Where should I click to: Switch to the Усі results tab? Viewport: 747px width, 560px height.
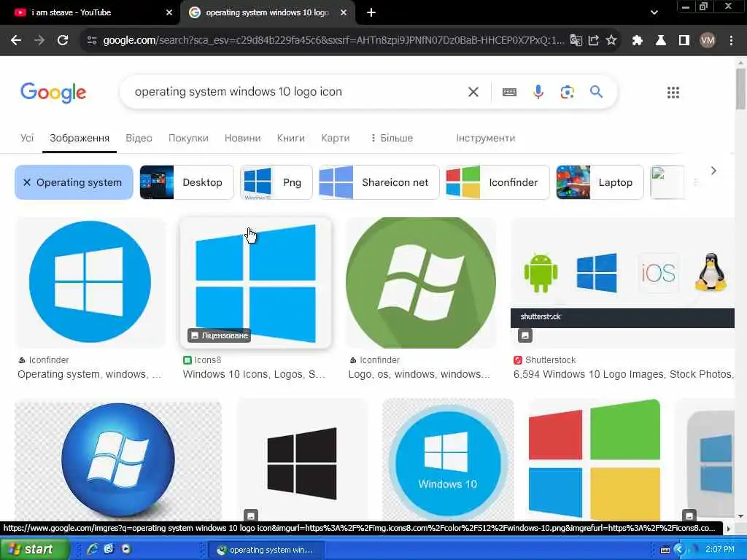[27, 138]
